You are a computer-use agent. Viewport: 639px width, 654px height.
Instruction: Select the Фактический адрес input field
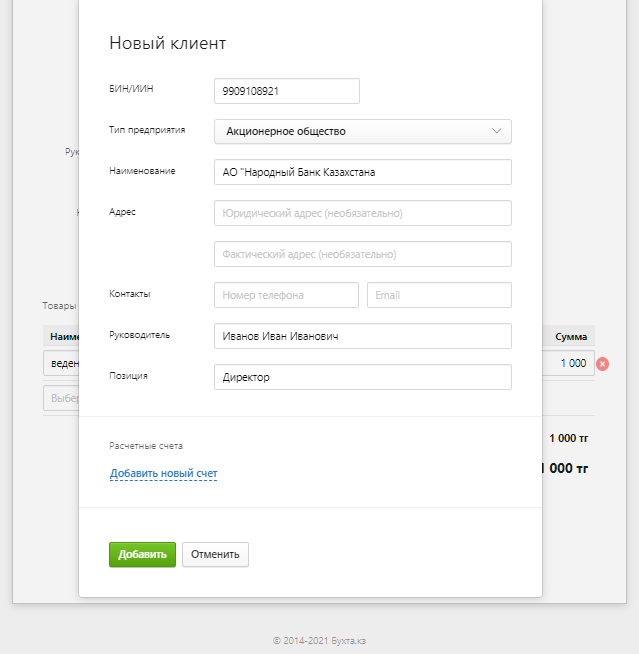pos(362,254)
